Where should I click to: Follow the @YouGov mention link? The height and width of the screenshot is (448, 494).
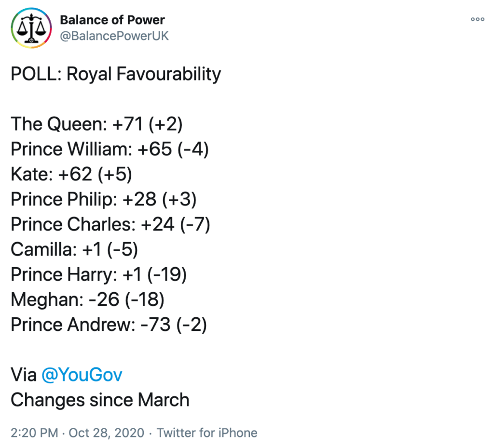coord(82,375)
